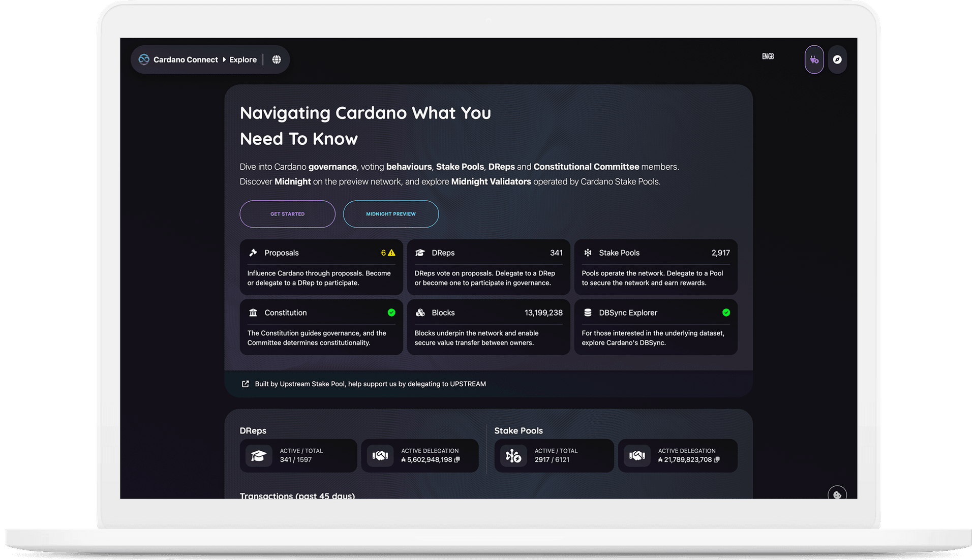Screen dimensions: 976x560
Task: Click the green checkmark on the Constitution card
Action: (391, 313)
